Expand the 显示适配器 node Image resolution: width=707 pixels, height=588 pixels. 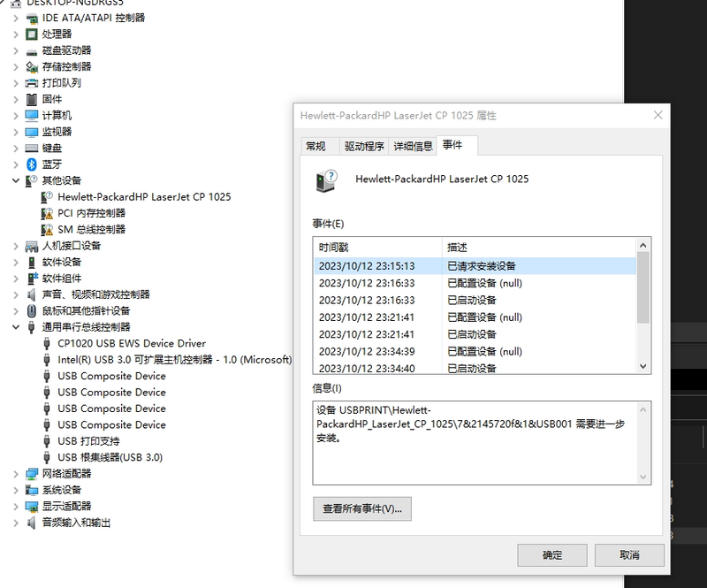[16, 507]
